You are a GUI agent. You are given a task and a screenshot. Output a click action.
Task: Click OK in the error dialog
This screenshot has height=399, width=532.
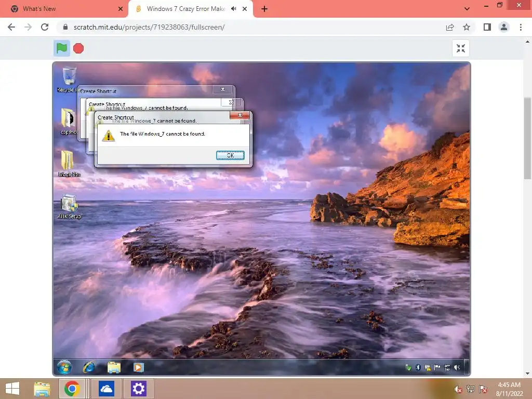[230, 155]
